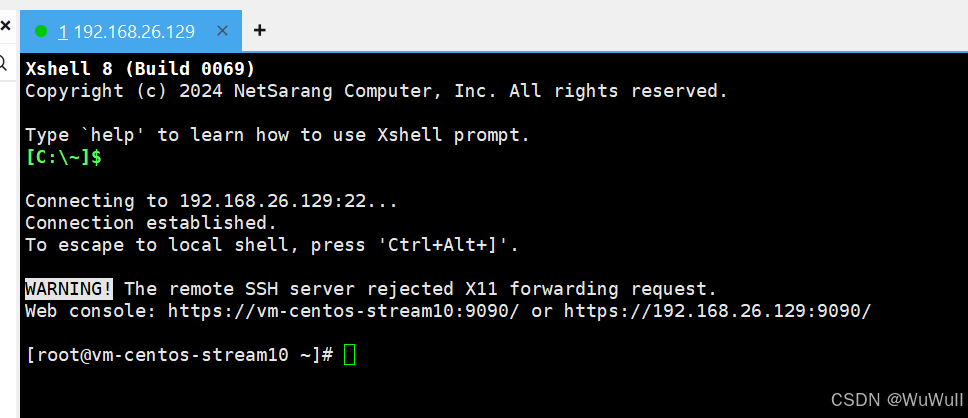968x418 pixels.
Task: Click the Xshell 8 (Build 0069) header
Action: pyautogui.click(x=140, y=69)
